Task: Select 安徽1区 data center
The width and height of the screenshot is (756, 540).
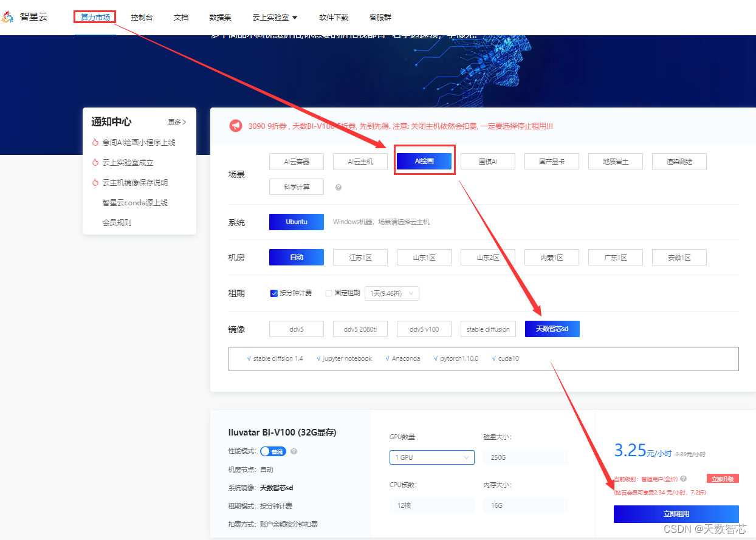Action: (679, 258)
